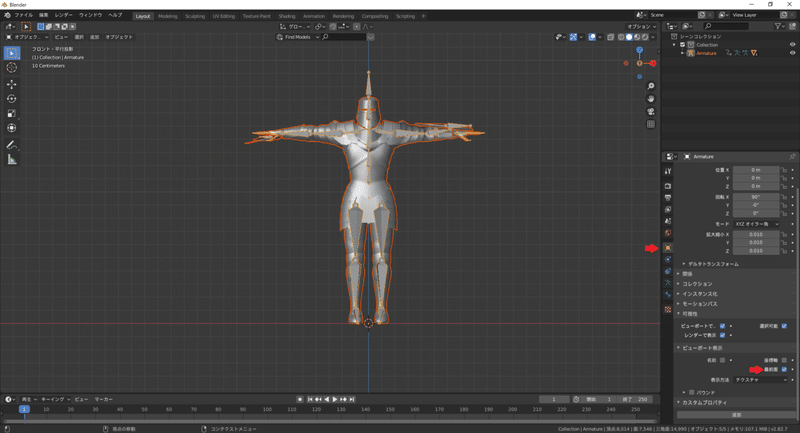Image resolution: width=800 pixels, height=433 pixels.
Task: Open the Bone properties tab icon
Action: (668, 295)
